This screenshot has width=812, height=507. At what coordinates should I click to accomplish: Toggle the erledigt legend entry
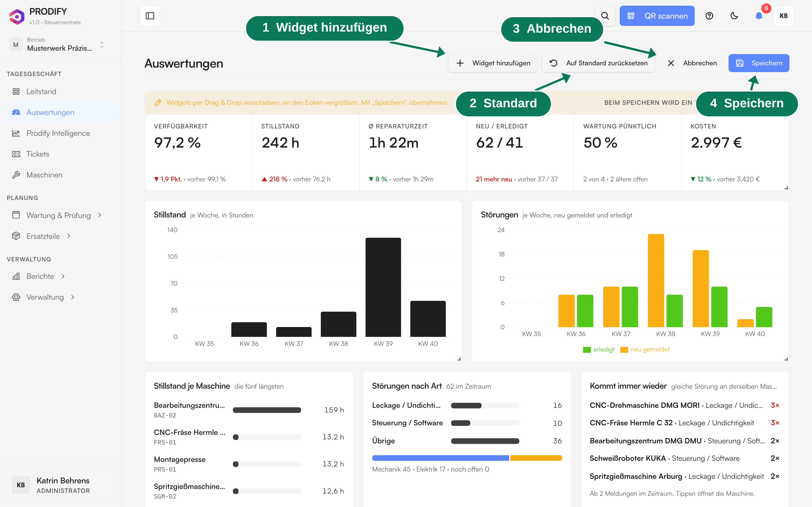tap(599, 349)
